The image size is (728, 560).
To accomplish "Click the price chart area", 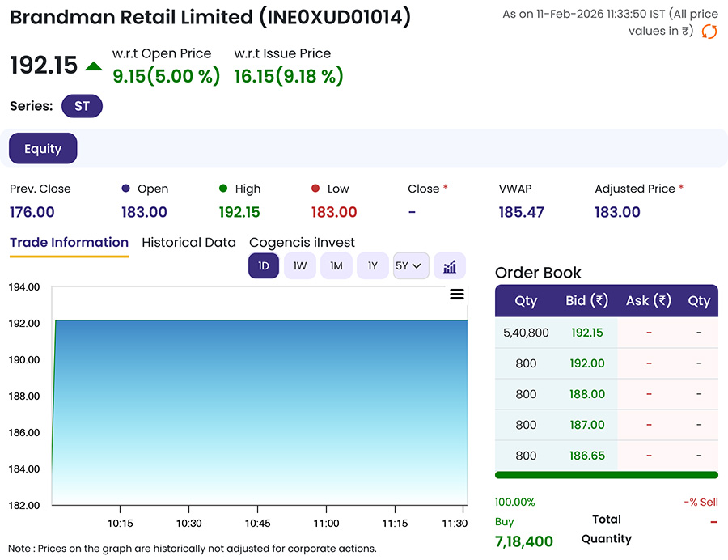I will (x=260, y=396).
